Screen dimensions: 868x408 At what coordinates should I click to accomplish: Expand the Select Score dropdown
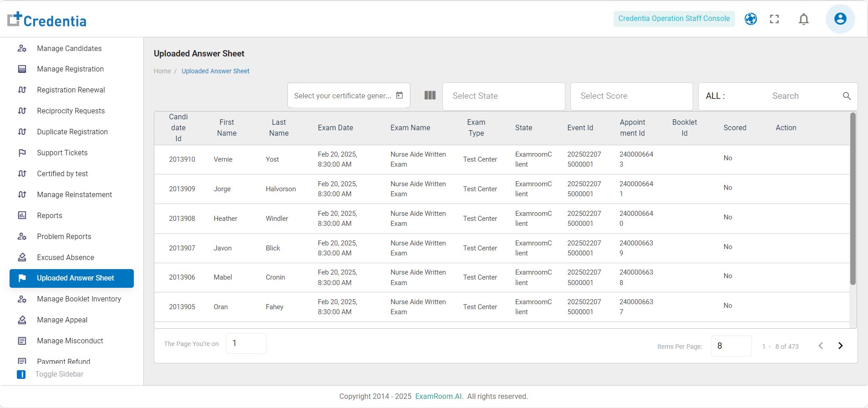pos(631,96)
